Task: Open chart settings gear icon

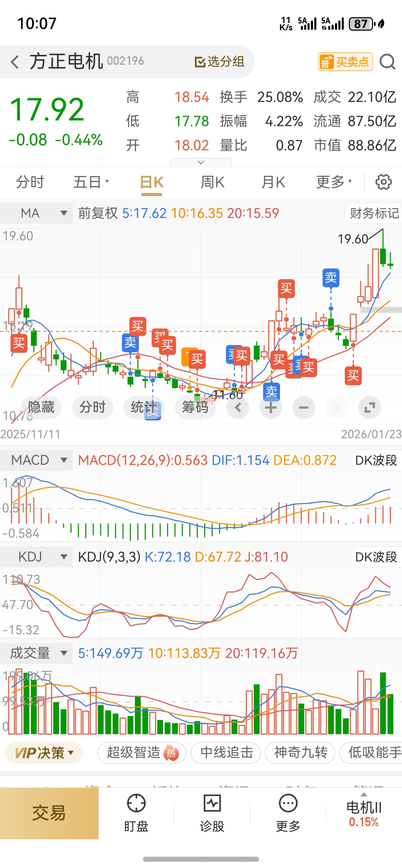Action: pyautogui.click(x=383, y=182)
